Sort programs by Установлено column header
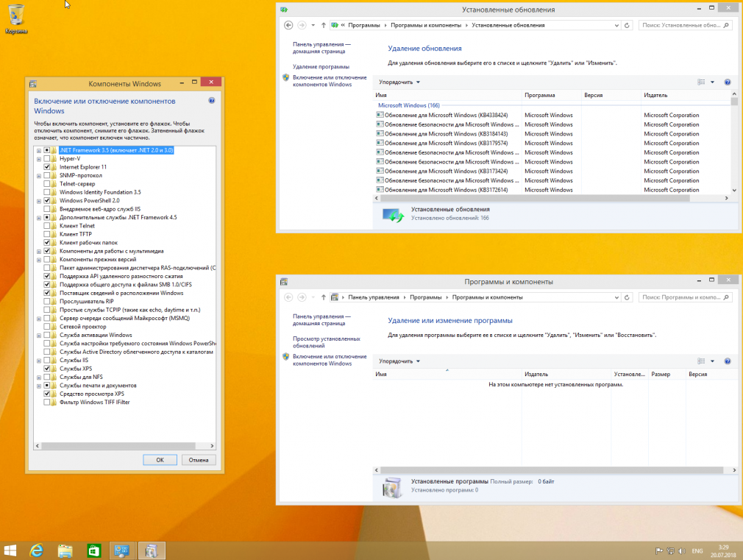 pyautogui.click(x=629, y=374)
